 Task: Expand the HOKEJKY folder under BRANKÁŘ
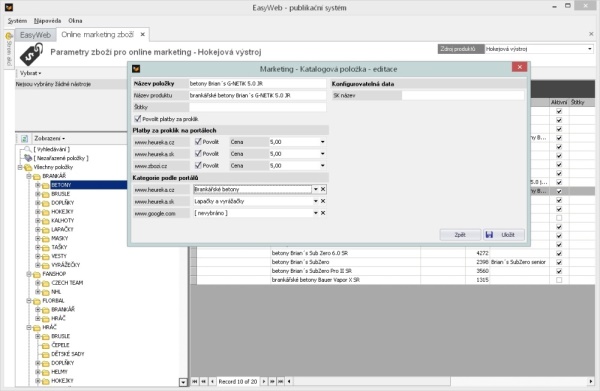38,212
